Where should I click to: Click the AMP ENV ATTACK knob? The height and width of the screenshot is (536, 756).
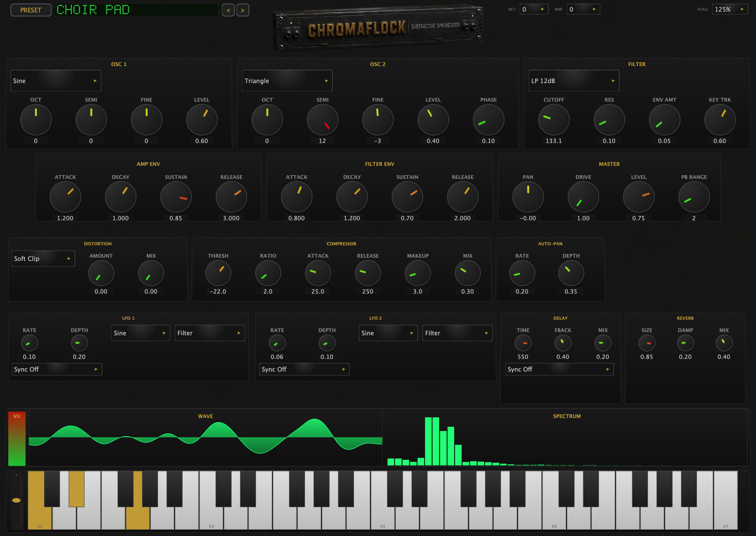coord(65,197)
